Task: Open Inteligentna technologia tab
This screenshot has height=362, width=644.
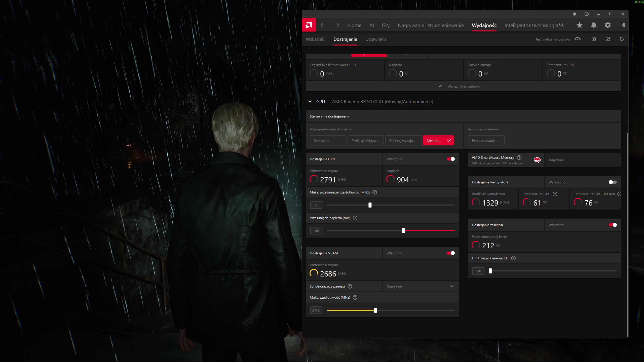Action: click(531, 25)
